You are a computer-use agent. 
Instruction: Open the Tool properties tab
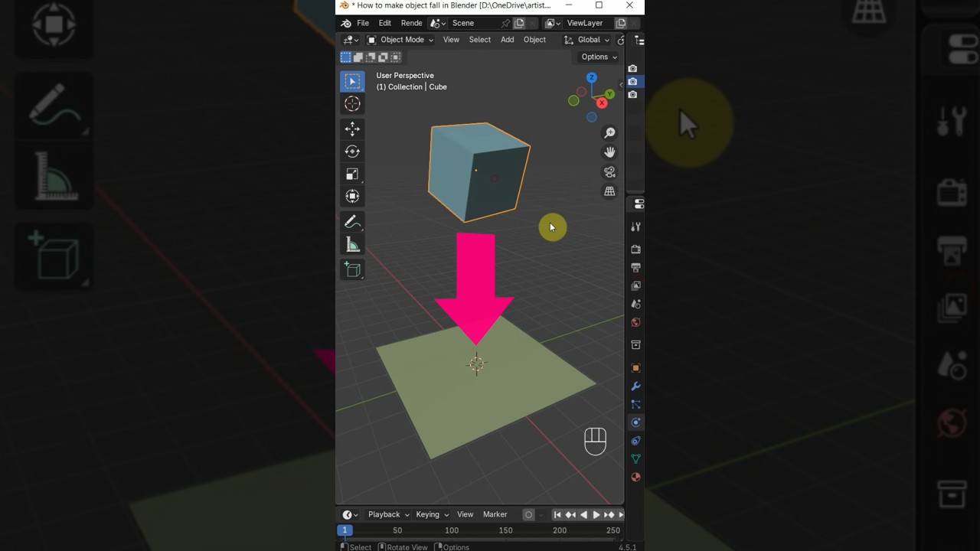635,227
